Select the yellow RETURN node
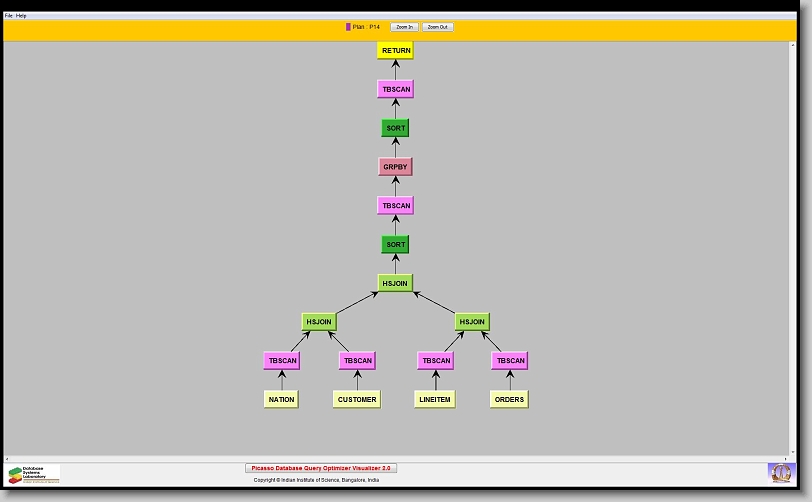 (395, 50)
